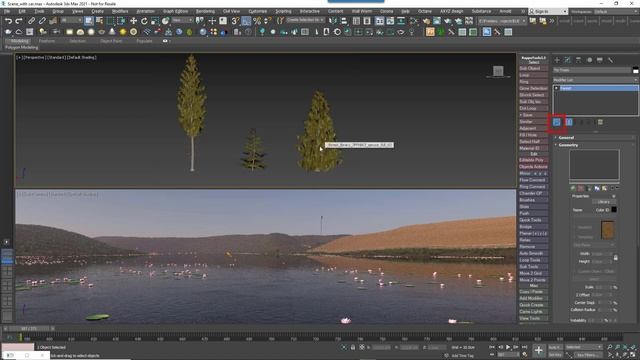Click the object name input field
This screenshot has height=360, width=640.
pyautogui.click(x=592, y=70)
